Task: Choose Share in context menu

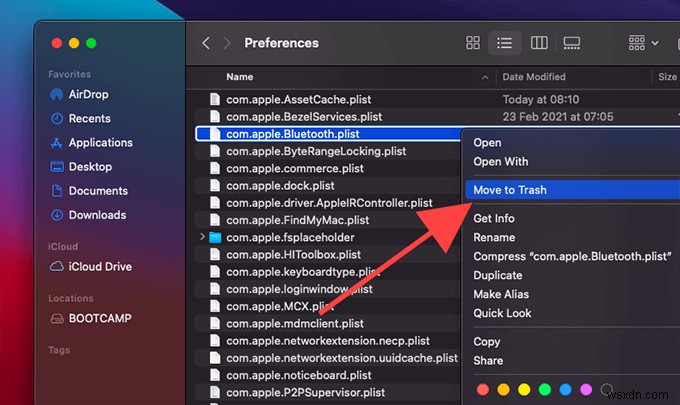Action: click(488, 361)
